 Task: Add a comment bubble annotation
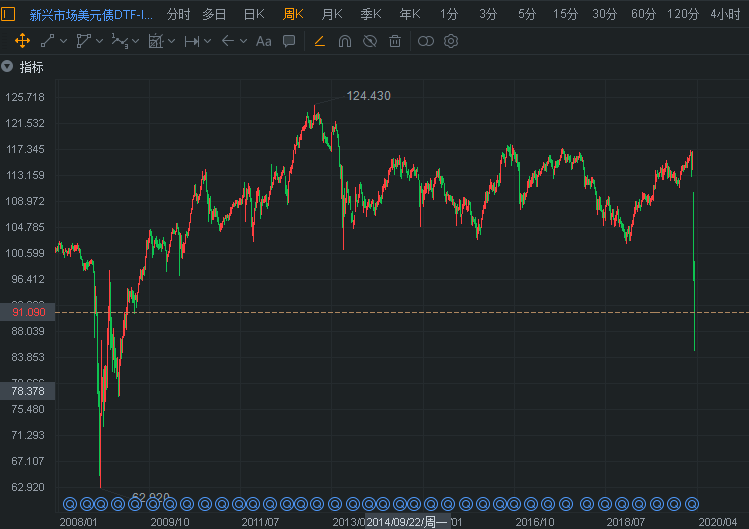click(x=289, y=41)
